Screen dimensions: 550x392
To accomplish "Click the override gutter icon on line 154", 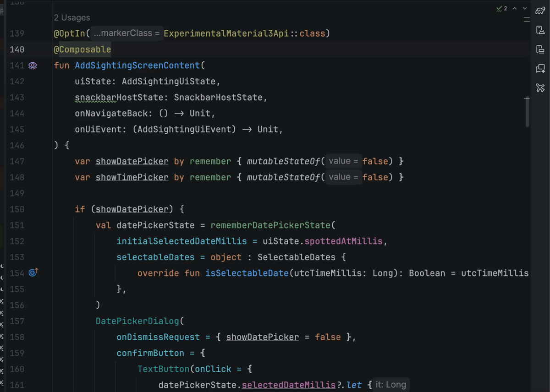I will [33, 272].
